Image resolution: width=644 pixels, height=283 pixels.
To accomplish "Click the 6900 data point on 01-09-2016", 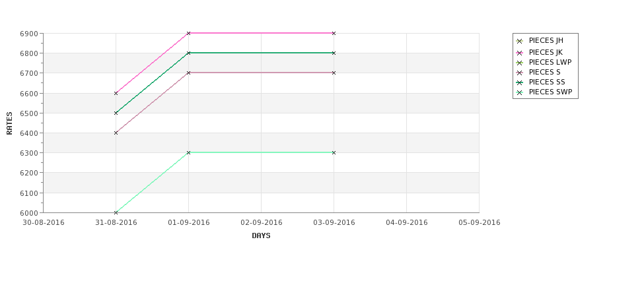I will click(x=188, y=33).
